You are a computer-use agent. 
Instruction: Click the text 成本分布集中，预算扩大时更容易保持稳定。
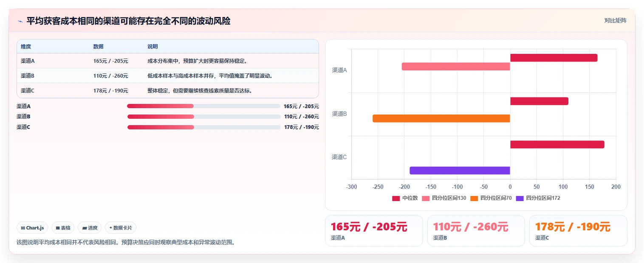point(197,61)
